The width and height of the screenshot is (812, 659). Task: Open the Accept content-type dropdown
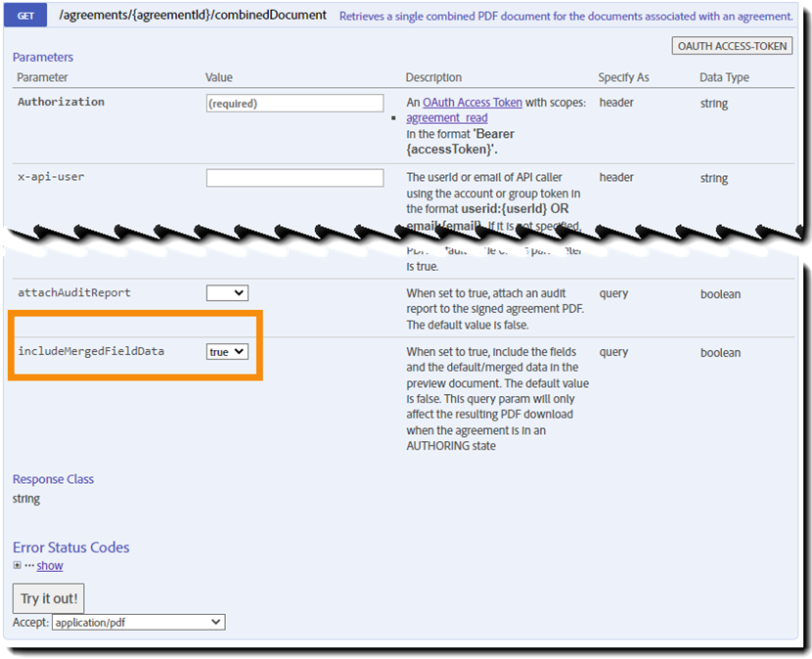click(x=138, y=622)
